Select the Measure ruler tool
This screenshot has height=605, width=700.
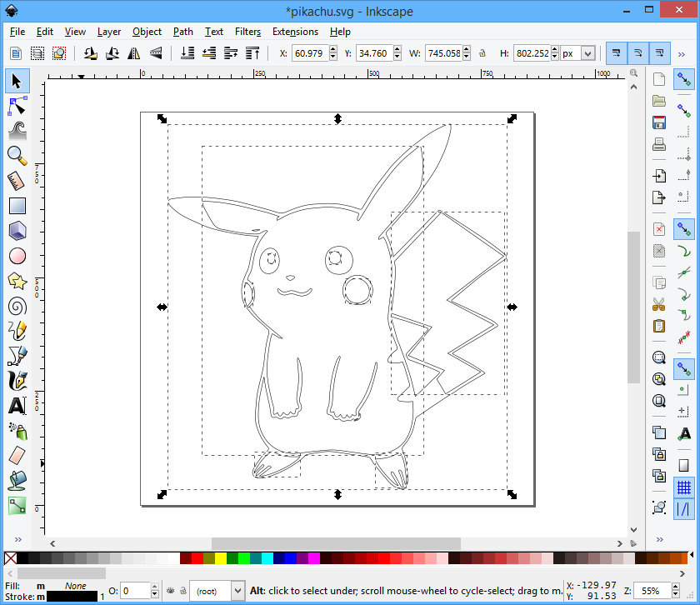coord(17,181)
